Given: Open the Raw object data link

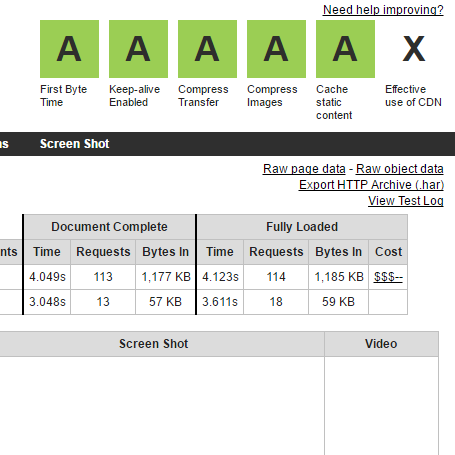Looking at the screenshot, I should click(x=400, y=169).
